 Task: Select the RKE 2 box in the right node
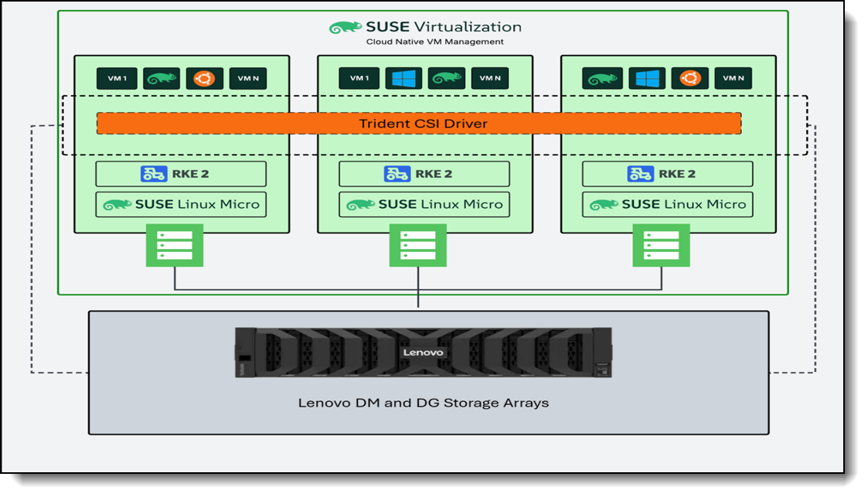click(667, 174)
